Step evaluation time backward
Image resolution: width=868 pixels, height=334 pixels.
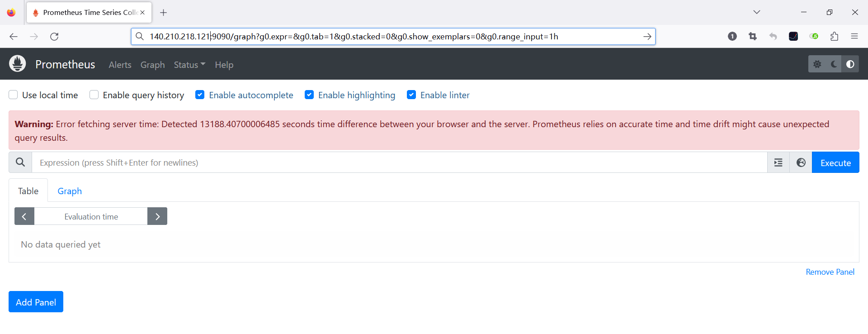24,216
